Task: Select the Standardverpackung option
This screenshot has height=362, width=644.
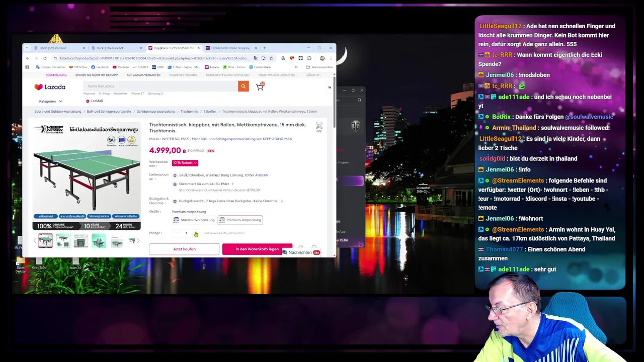Action: point(194,220)
